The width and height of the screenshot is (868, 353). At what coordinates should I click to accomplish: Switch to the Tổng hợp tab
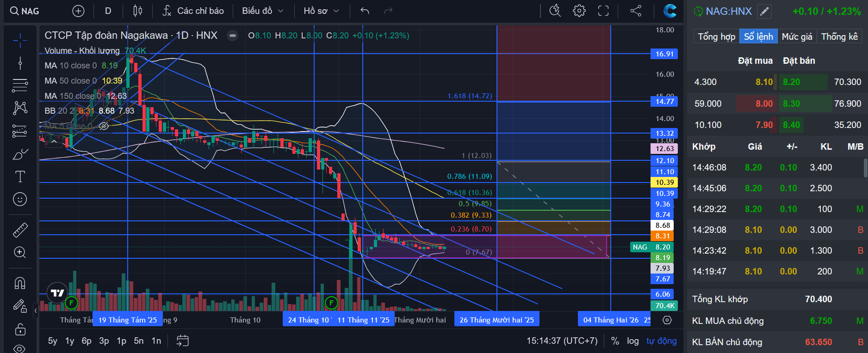click(716, 37)
